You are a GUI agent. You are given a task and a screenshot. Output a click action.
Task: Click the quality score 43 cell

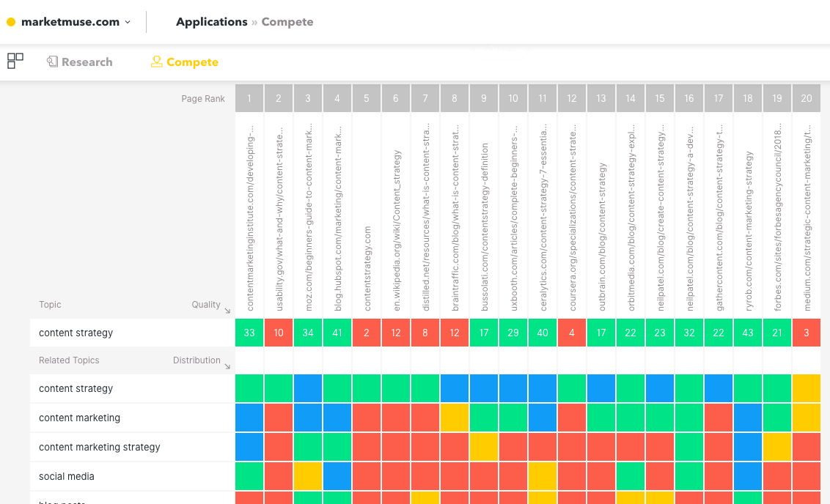click(x=747, y=333)
